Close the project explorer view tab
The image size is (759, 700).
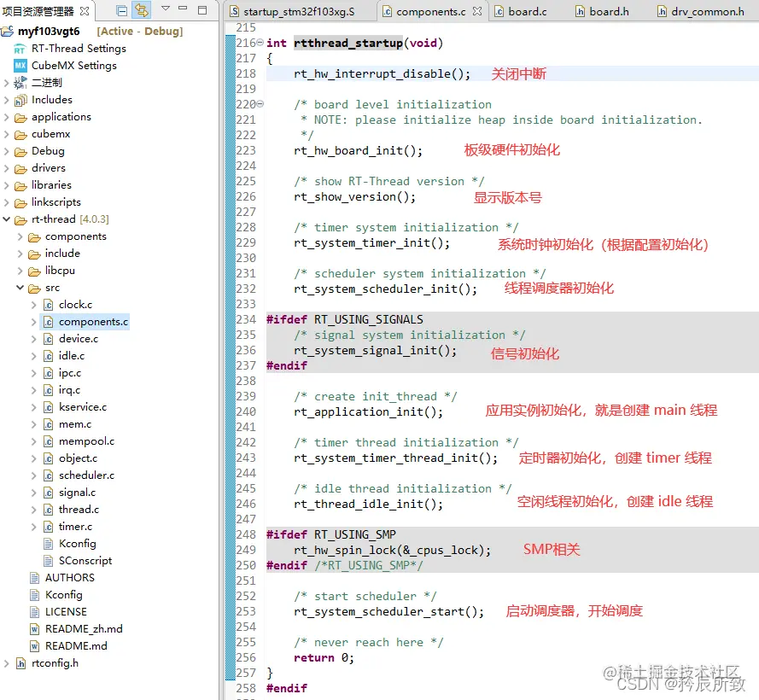pos(85,10)
